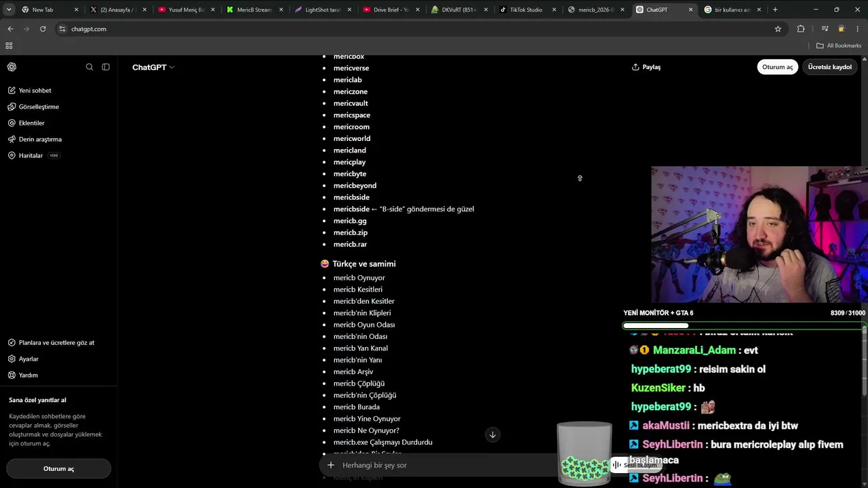The image size is (868, 488).
Task: Close the DKVuRT tab
Action: [486, 10]
